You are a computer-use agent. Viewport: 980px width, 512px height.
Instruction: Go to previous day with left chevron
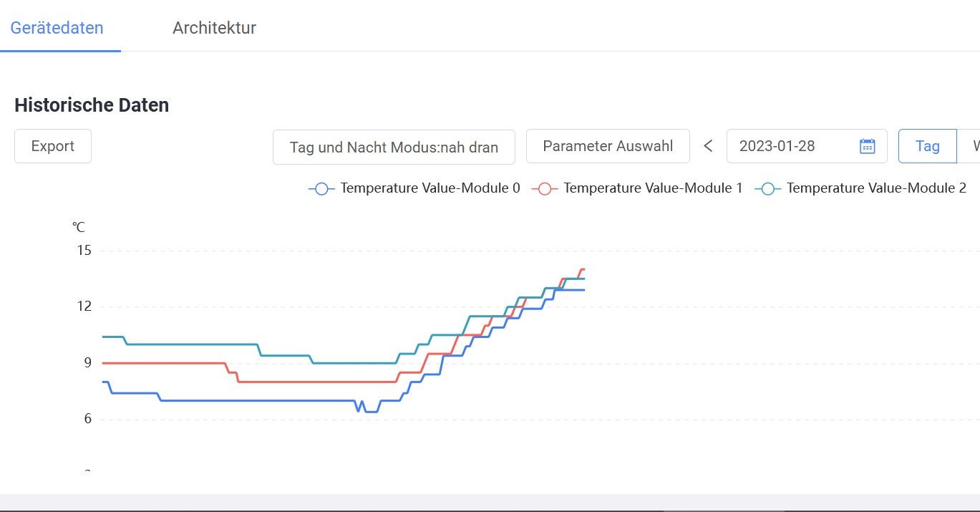[708, 146]
